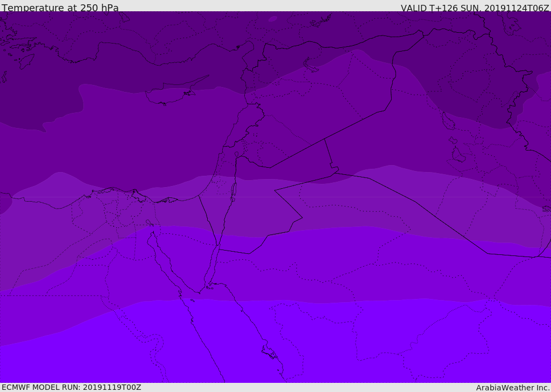Image resolution: width=551 pixels, height=392 pixels.
Task: Click the 'VALID T+126 SUN. 20191124T06Z' label
Action: point(475,8)
